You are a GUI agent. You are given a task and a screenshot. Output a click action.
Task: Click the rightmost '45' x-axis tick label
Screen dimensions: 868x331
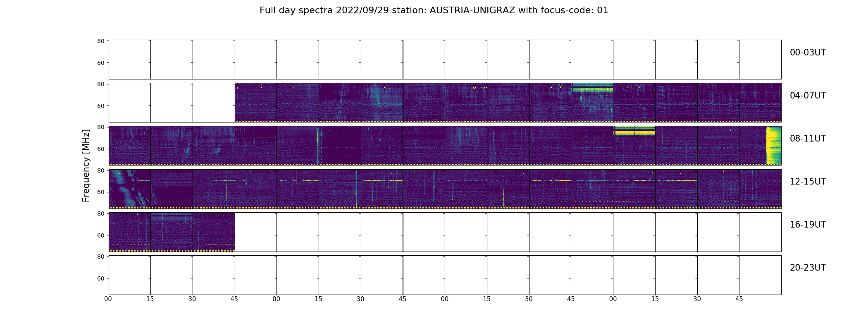739,299
